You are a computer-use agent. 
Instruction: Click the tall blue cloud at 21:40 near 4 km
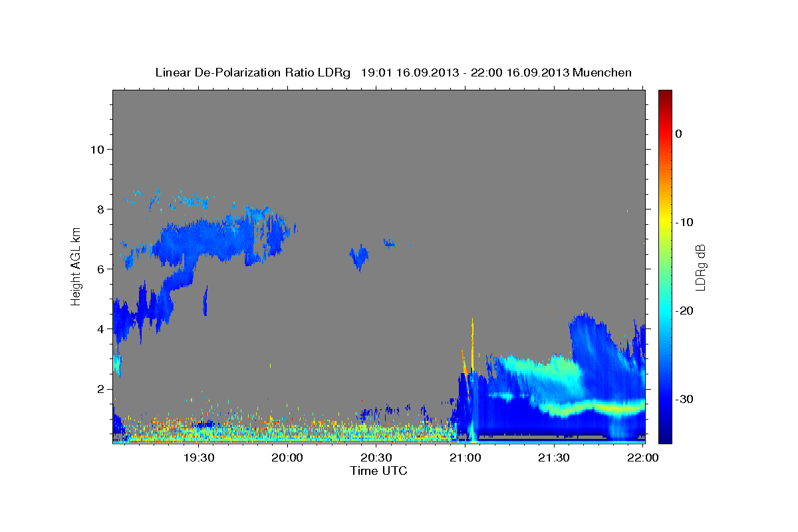point(589,339)
